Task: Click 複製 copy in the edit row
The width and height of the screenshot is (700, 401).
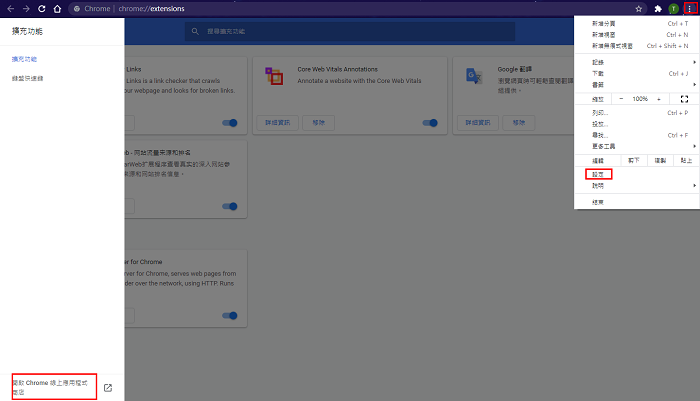Action: (660, 160)
